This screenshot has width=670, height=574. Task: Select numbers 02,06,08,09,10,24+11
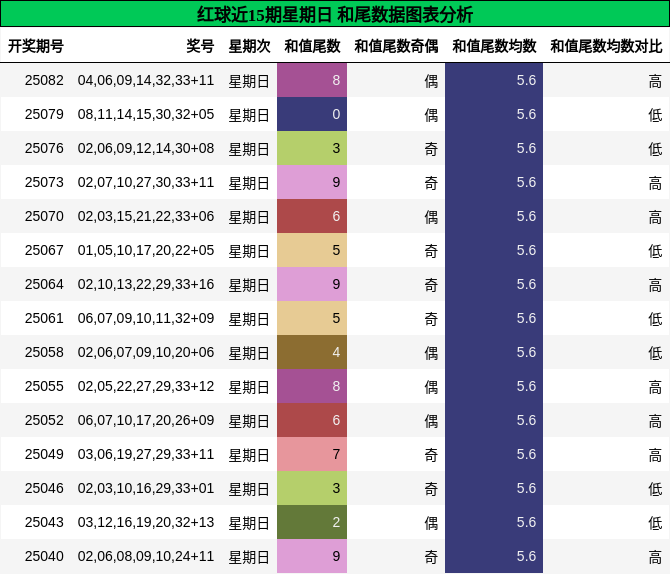pos(146,556)
